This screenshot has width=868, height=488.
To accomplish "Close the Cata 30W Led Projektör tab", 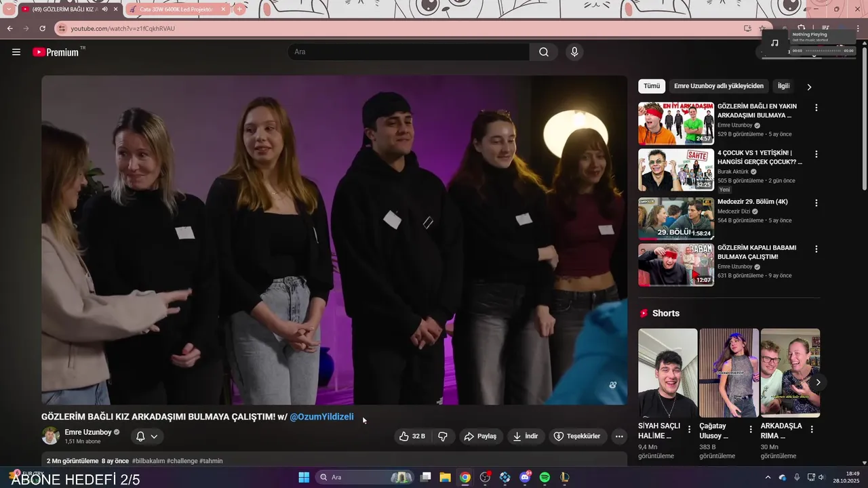I will point(222,9).
